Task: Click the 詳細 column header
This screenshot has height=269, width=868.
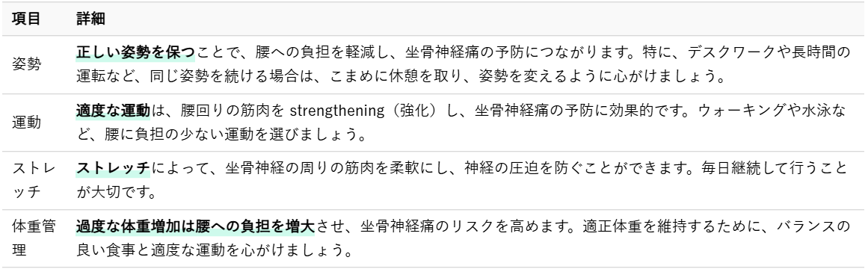Action: [90, 19]
